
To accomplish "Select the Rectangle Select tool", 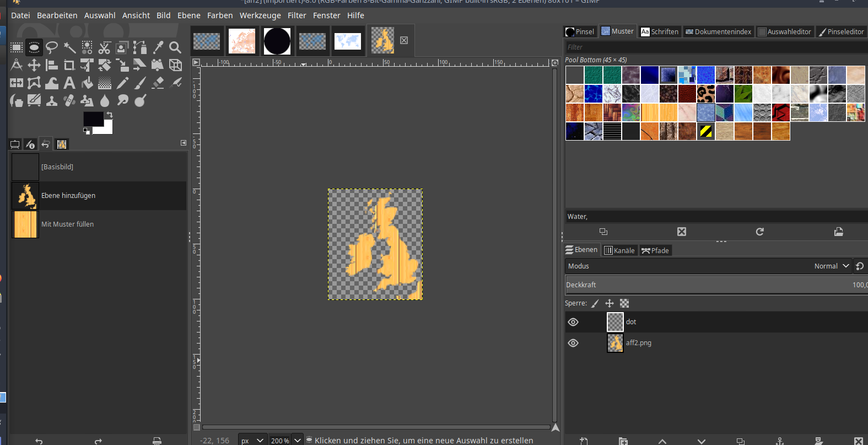I will click(x=17, y=47).
